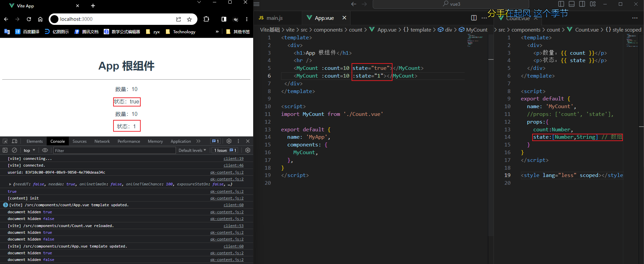644x264 pixels.
Task: Open the Performance tab
Action: [x=129, y=141]
